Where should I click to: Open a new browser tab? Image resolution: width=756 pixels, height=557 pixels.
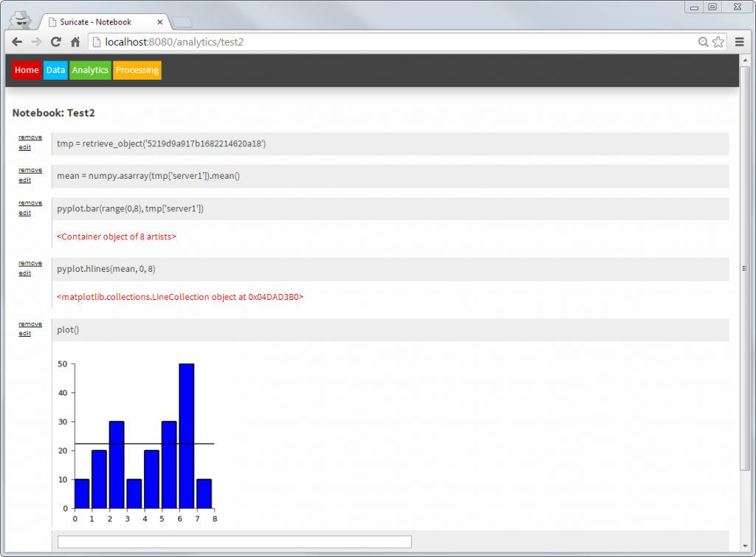[182, 22]
